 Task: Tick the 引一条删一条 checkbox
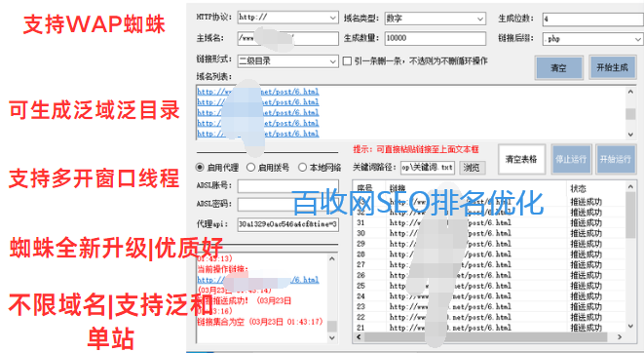tap(347, 60)
